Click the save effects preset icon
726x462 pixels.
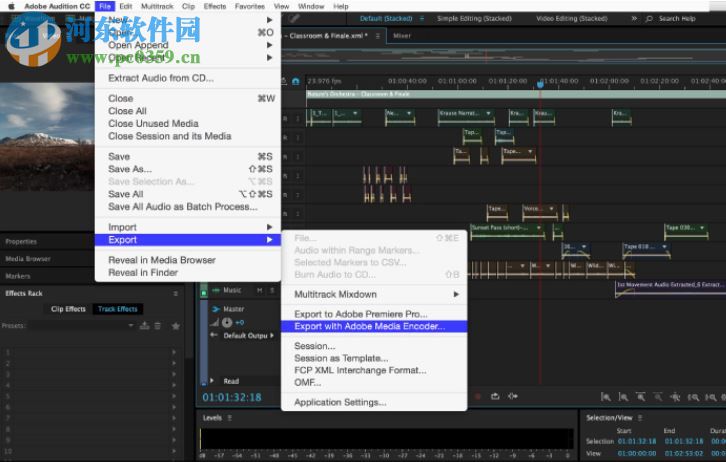(x=144, y=326)
